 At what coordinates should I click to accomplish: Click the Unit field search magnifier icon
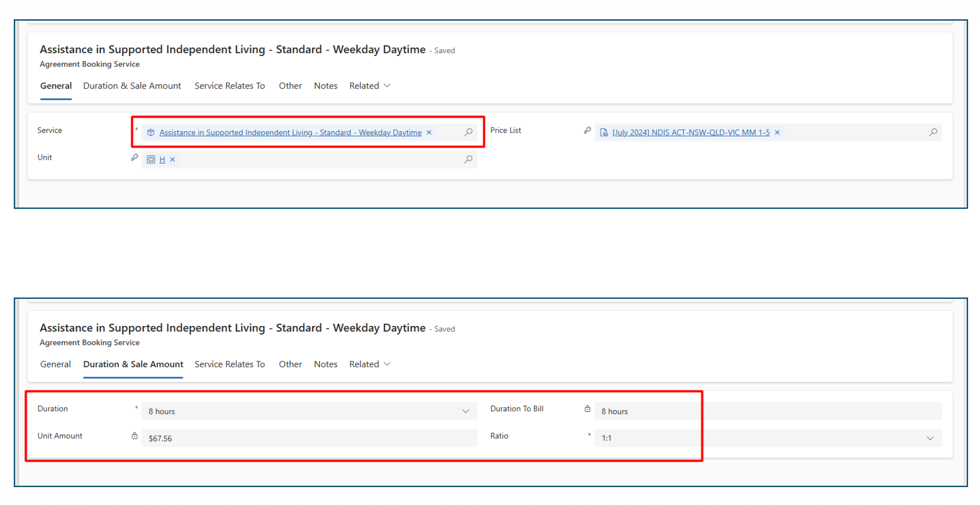click(x=468, y=159)
